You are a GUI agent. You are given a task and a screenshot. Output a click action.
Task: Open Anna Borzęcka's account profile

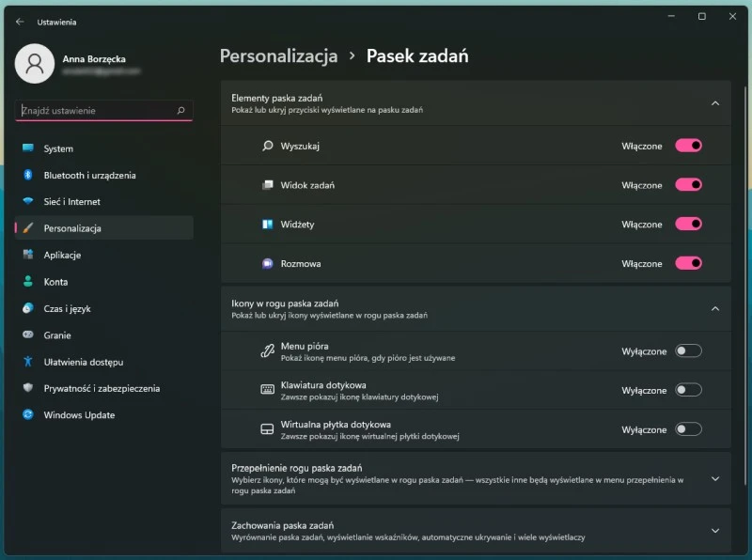coord(35,64)
